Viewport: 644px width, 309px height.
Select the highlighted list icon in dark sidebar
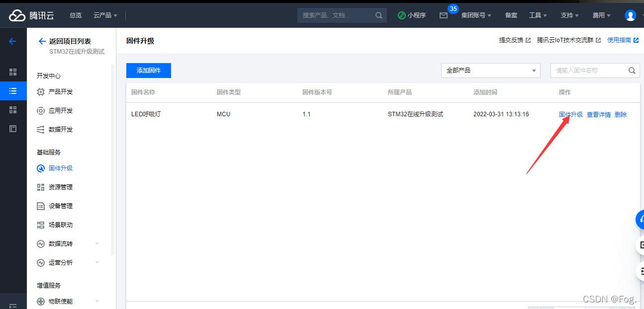coord(13,91)
